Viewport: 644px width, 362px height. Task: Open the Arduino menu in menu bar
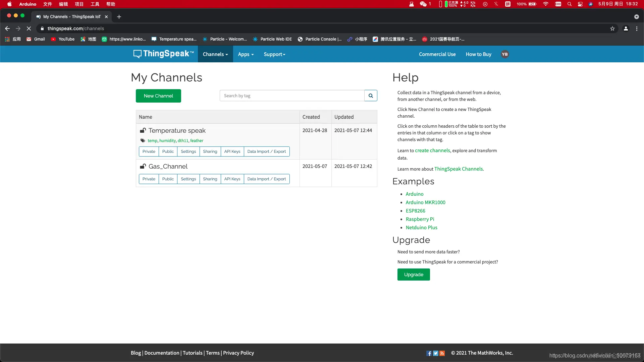coord(28,4)
